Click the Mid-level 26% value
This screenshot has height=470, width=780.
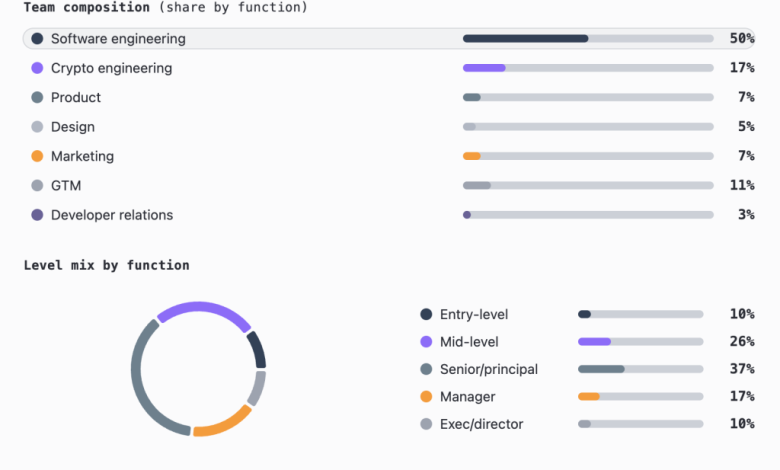(x=741, y=341)
